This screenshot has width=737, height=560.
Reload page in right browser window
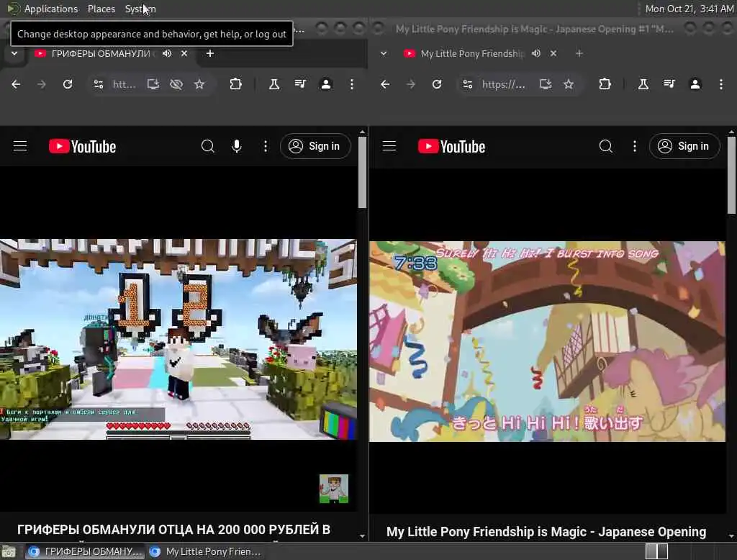(437, 84)
